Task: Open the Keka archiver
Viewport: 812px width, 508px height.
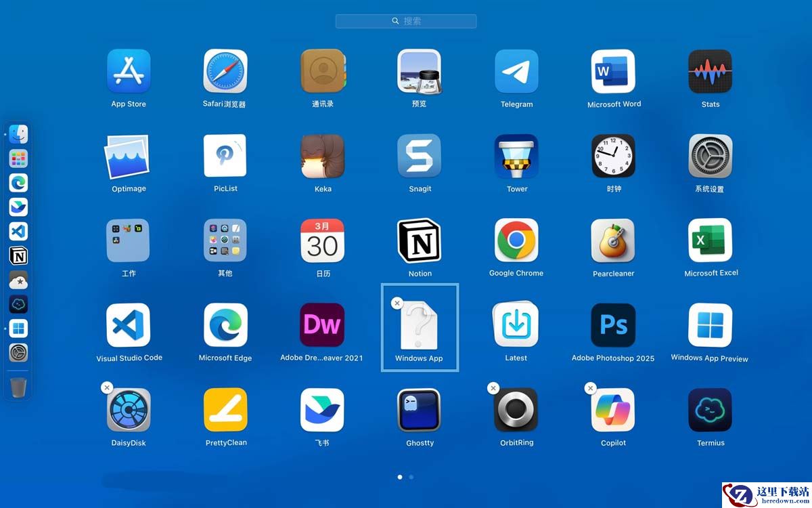Action: click(323, 156)
